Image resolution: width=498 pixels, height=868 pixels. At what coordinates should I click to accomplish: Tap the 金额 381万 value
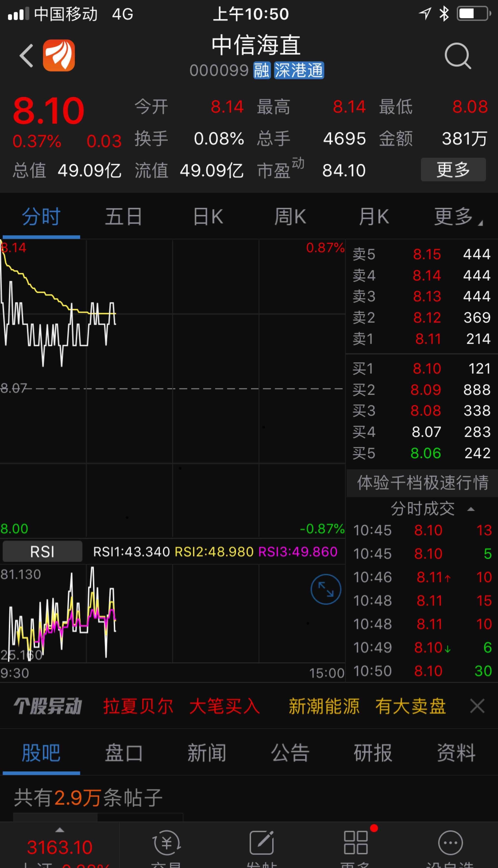[464, 139]
